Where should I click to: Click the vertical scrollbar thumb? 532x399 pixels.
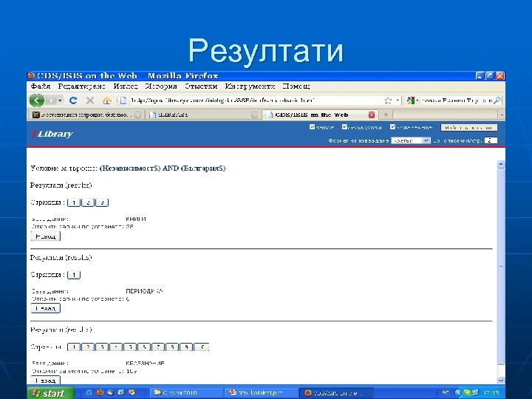(x=501, y=266)
